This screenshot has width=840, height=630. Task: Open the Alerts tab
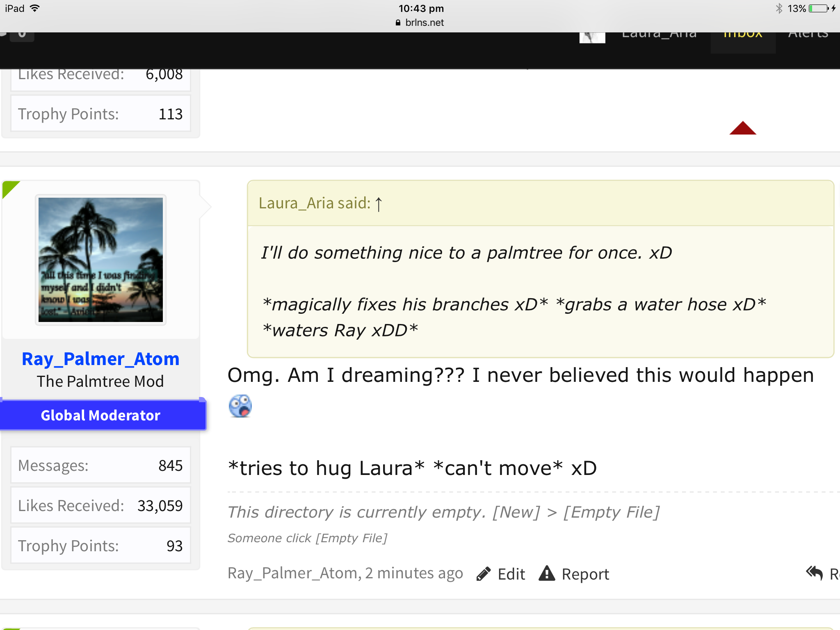[x=808, y=35]
